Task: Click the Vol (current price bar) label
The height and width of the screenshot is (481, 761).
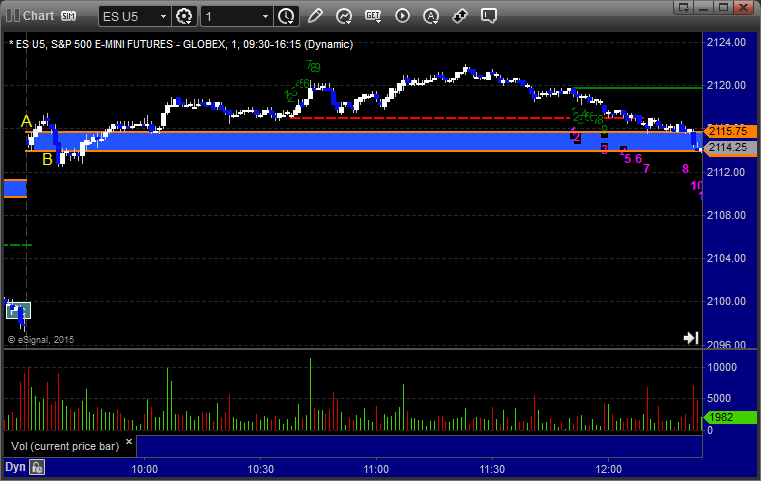Action: pyautogui.click(x=65, y=446)
